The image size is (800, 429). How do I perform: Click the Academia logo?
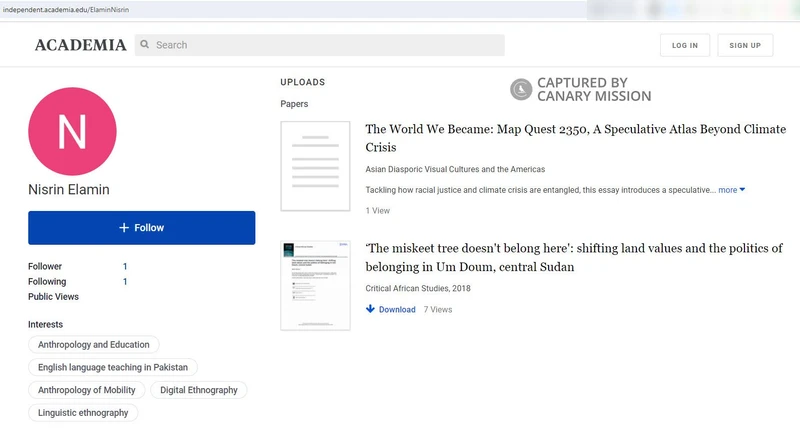[80, 45]
